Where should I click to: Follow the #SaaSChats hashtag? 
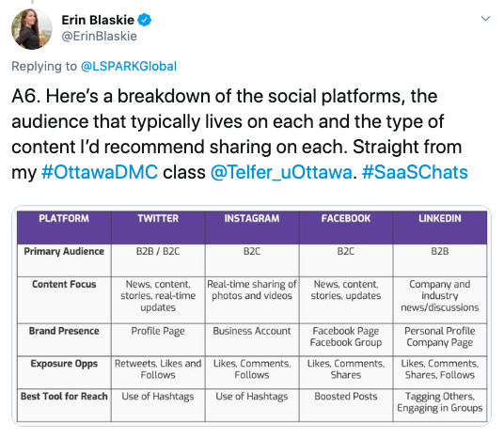click(415, 172)
